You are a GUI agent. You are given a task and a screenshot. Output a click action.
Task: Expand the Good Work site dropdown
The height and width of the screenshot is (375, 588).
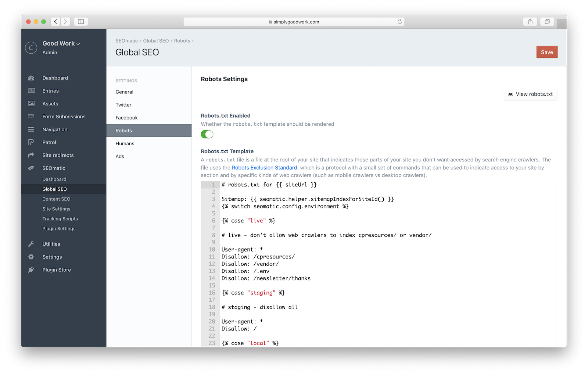point(61,43)
